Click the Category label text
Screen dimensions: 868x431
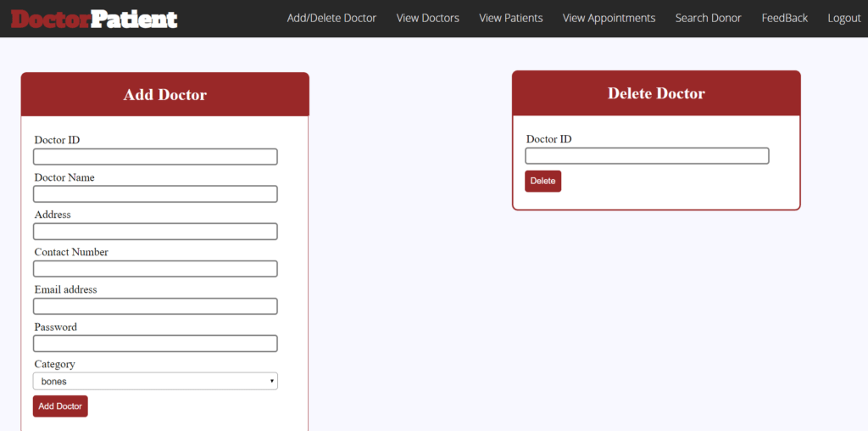tap(55, 365)
